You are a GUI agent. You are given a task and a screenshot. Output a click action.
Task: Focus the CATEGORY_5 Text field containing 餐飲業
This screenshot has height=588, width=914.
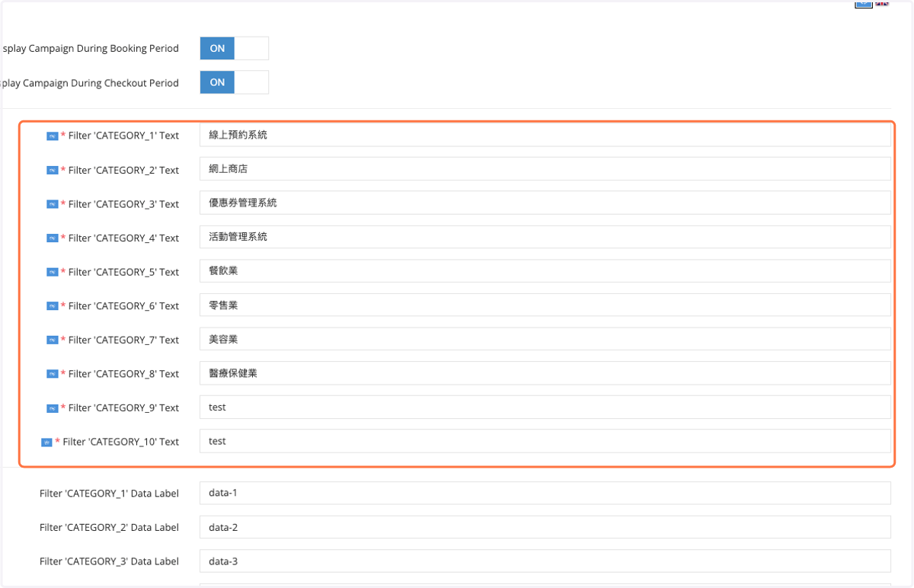pos(545,270)
